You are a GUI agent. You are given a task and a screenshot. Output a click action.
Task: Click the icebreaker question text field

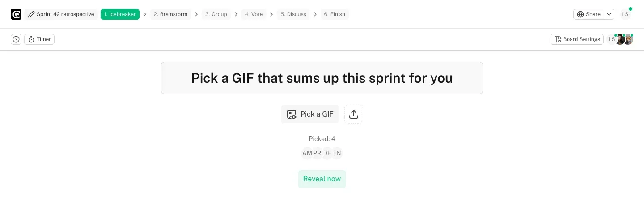click(x=322, y=78)
